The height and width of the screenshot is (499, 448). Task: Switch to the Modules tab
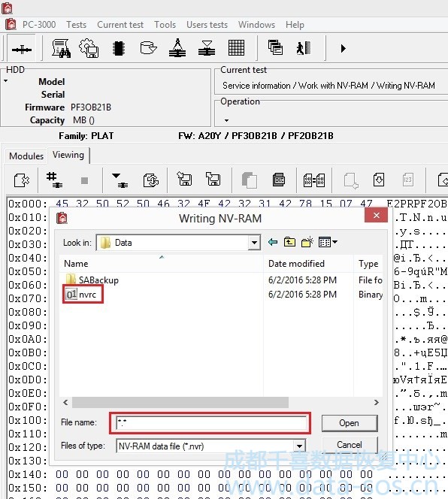(x=26, y=156)
